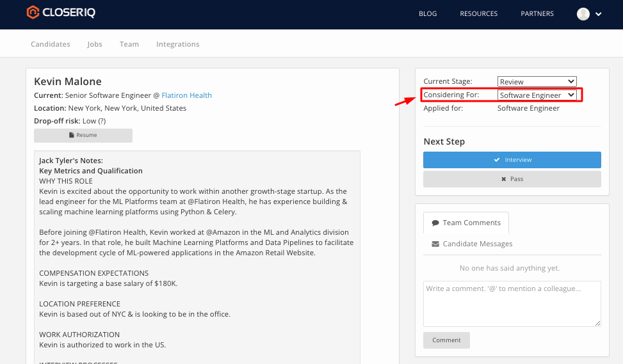Click the CloserIQ logo icon
The image size is (623, 364).
click(x=33, y=12)
